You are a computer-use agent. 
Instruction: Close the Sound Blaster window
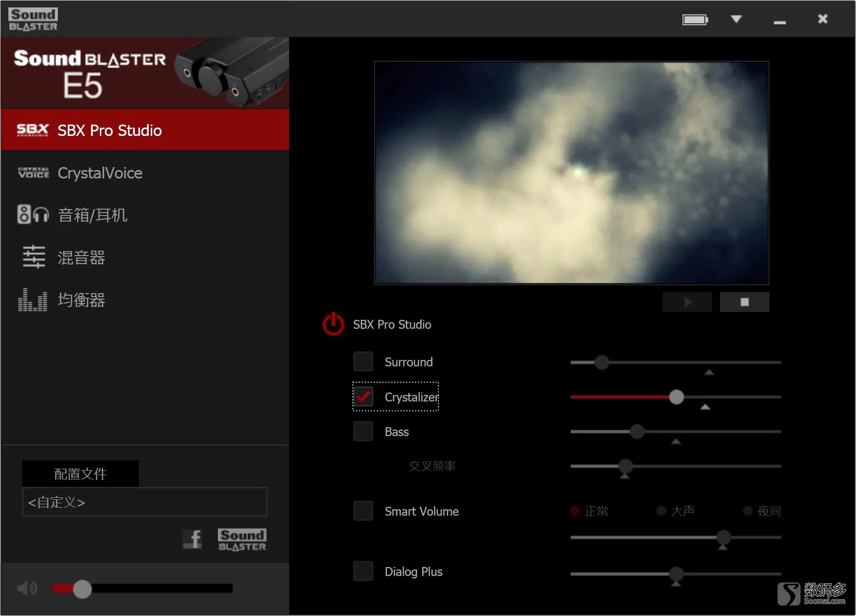pos(822,19)
